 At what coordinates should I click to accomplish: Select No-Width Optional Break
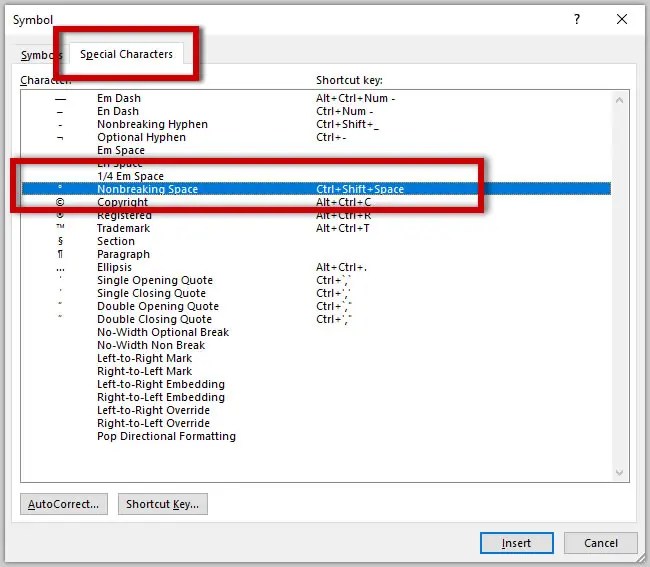point(316,332)
